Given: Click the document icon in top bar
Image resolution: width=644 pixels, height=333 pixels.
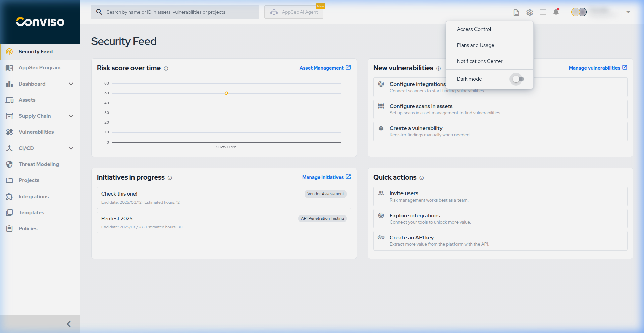Looking at the screenshot, I should pyautogui.click(x=516, y=13).
